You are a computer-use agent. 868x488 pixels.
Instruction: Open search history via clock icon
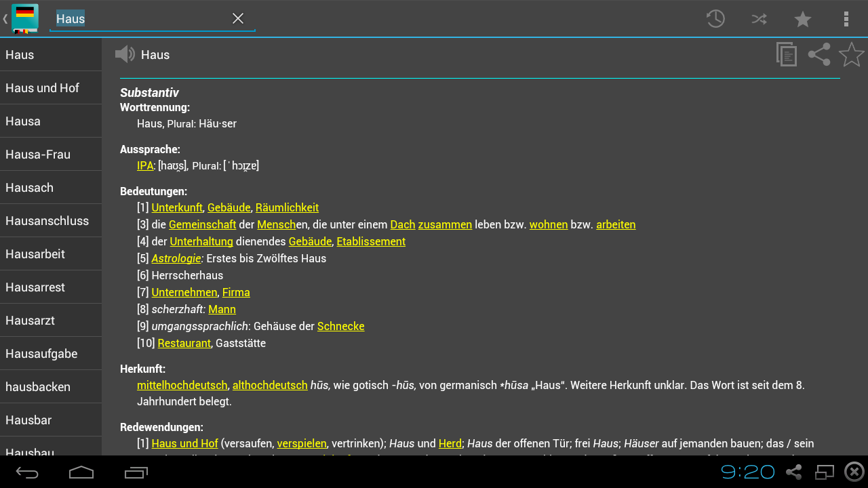(x=715, y=18)
